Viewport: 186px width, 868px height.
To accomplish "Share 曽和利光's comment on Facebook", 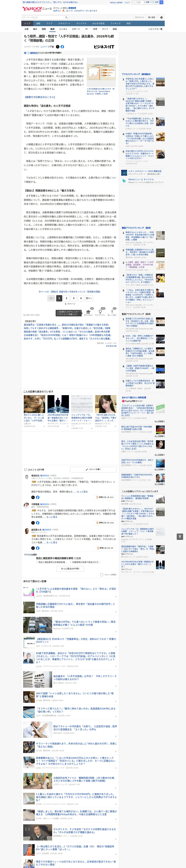I will pyautogui.click(x=38, y=497).
